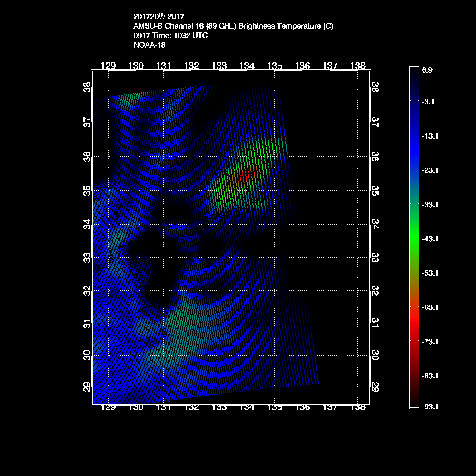Click the colorbar value '-43.1'
Screen dimensions: 476x476
[430, 239]
